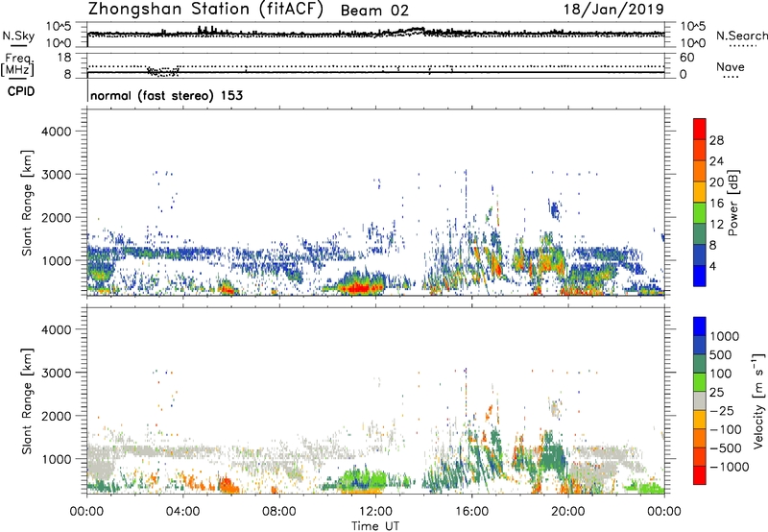The height and width of the screenshot is (532, 768).
Task: Click the 'Zhongshan Station (fitACF)' title
Action: click(205, 10)
